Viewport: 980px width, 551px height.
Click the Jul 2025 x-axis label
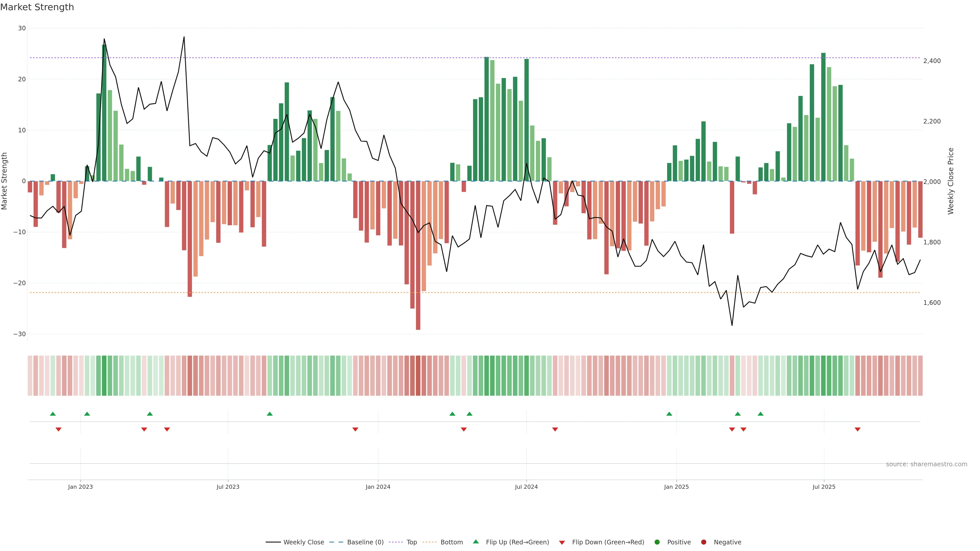pos(824,487)
